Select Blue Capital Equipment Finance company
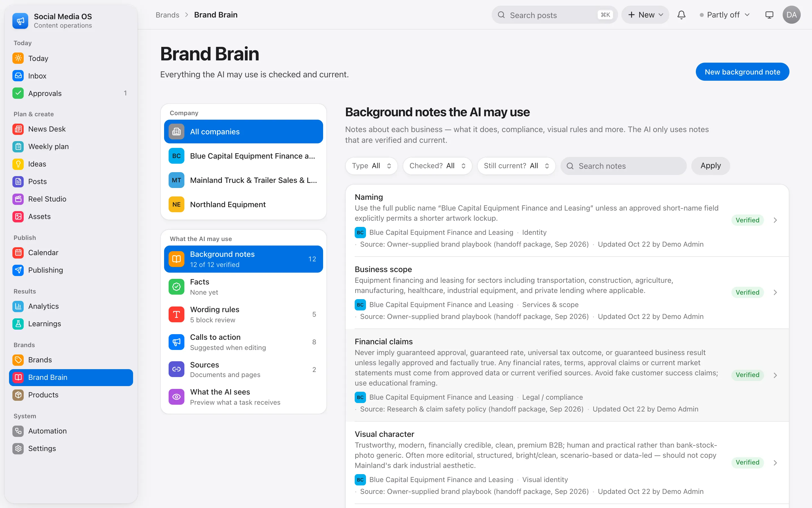Screen dimensions: 812x508 coord(243,156)
